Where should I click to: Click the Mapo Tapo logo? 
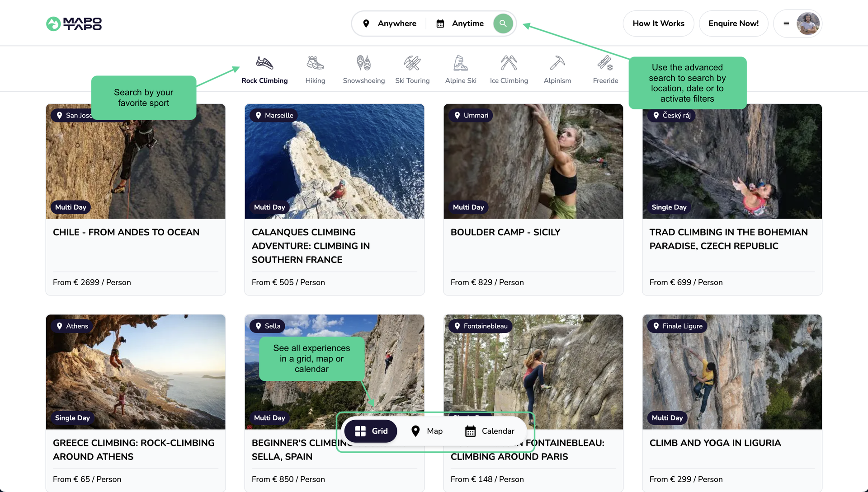[x=74, y=23]
